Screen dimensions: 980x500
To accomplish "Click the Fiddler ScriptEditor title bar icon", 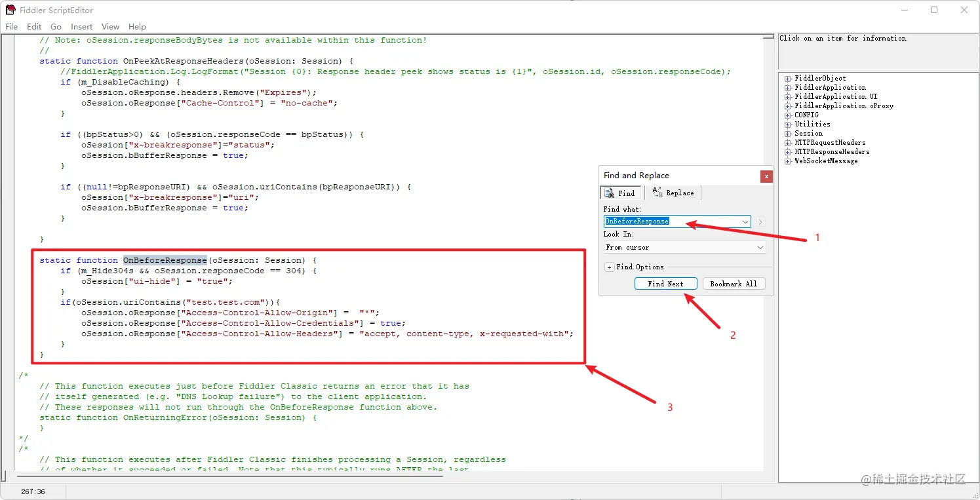I will point(10,10).
